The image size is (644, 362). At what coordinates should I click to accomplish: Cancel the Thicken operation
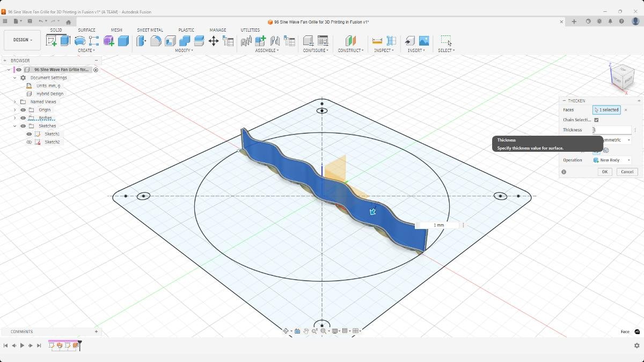pos(627,172)
